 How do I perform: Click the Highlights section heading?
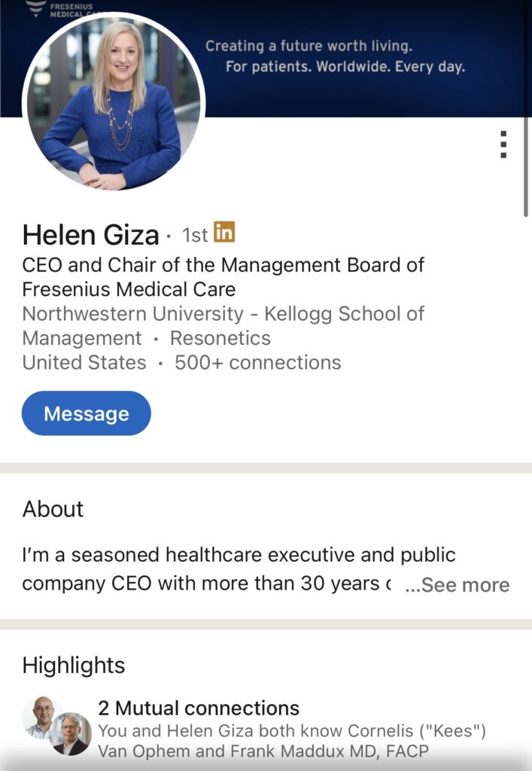pos(74,666)
